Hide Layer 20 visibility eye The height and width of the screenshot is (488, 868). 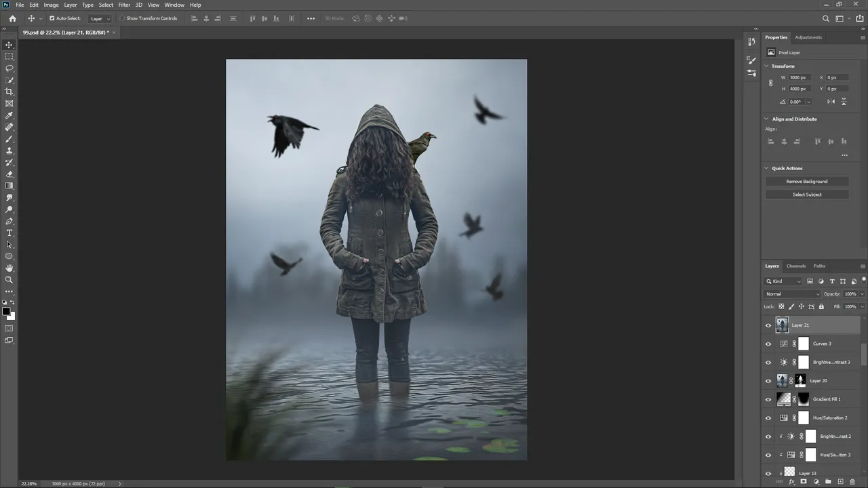[768, 381]
